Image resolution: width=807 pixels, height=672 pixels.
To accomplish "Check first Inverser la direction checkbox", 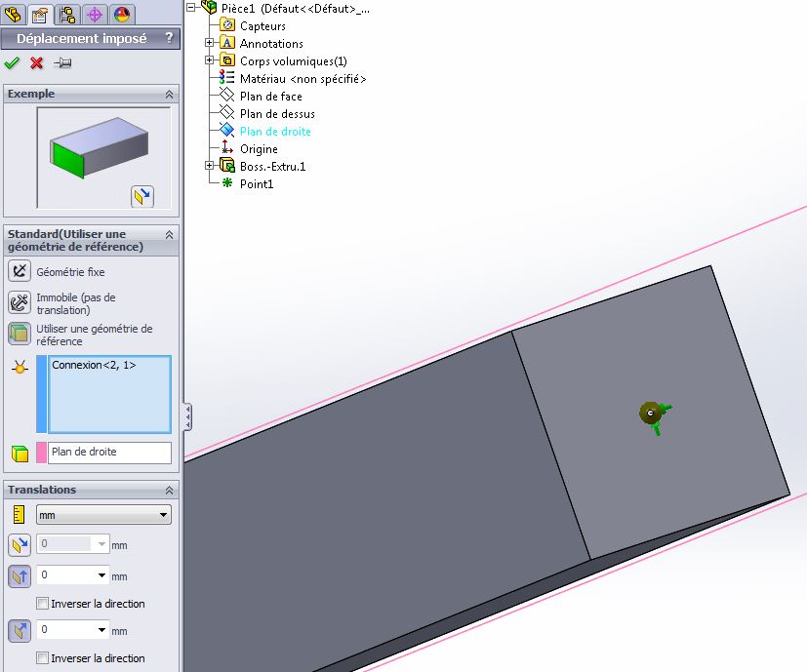I will click(x=42, y=603).
